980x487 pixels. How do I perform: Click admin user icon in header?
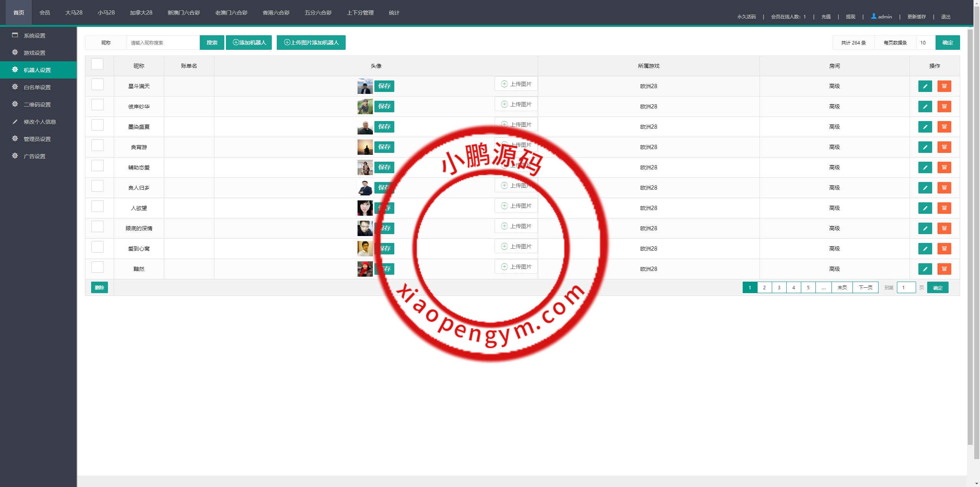(x=874, y=16)
